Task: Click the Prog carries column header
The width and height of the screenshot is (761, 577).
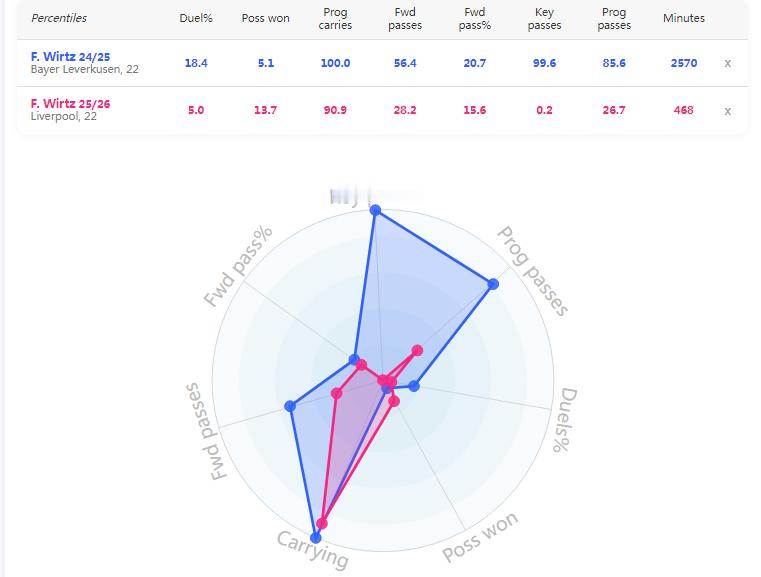Action: tap(335, 19)
